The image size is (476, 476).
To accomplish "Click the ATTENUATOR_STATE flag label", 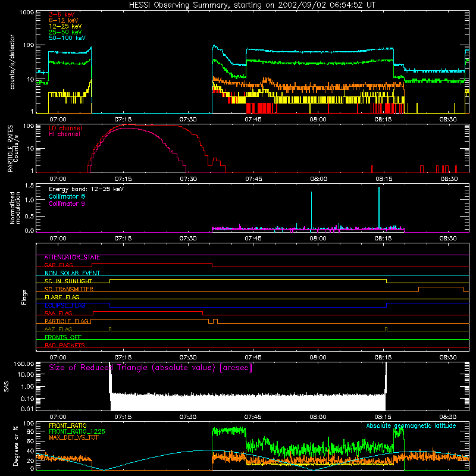I will [72, 258].
